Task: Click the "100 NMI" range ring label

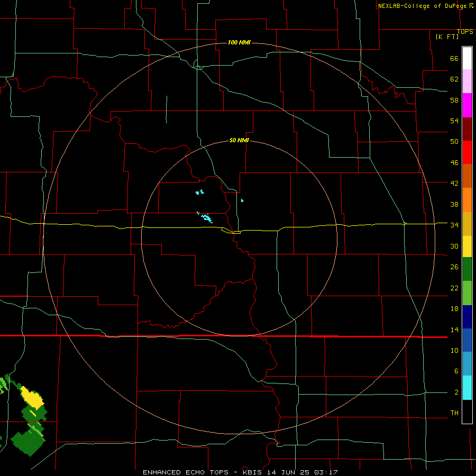Action: tap(239, 42)
